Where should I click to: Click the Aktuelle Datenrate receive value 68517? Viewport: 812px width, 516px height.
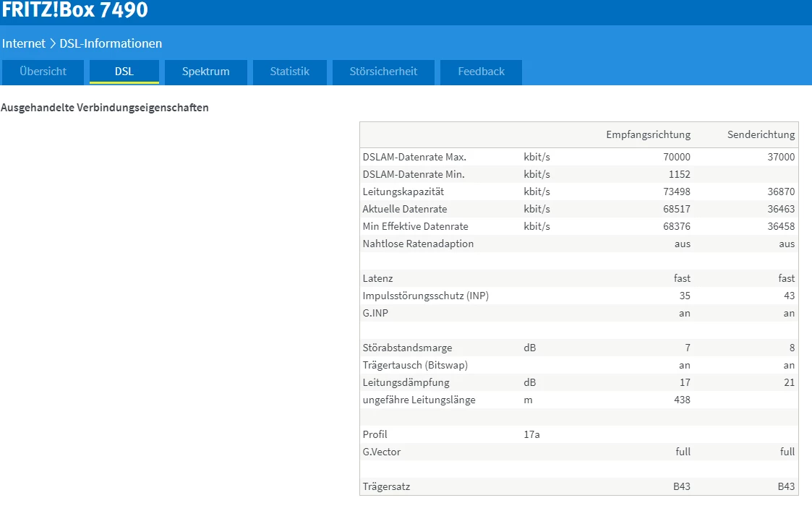click(676, 209)
